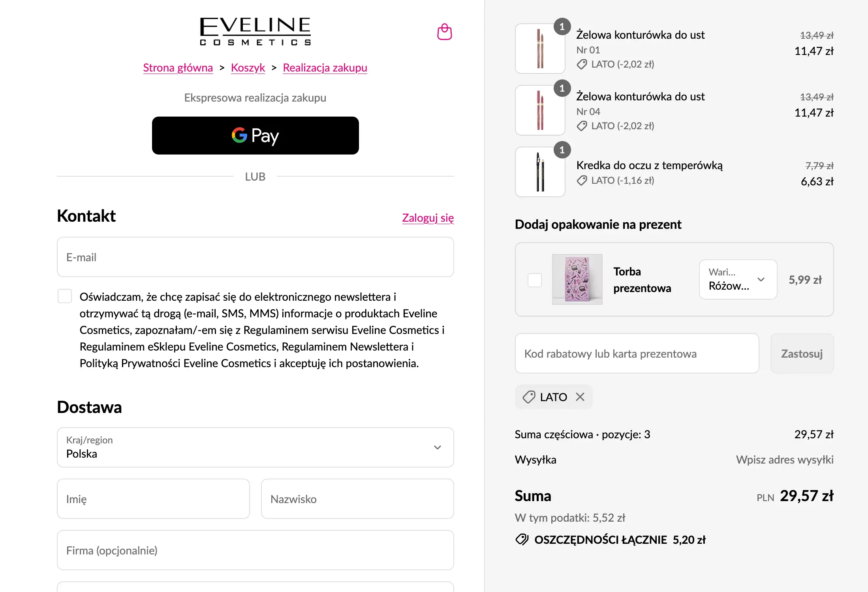
Task: Click the eye pencil product thumbnail
Action: (540, 172)
